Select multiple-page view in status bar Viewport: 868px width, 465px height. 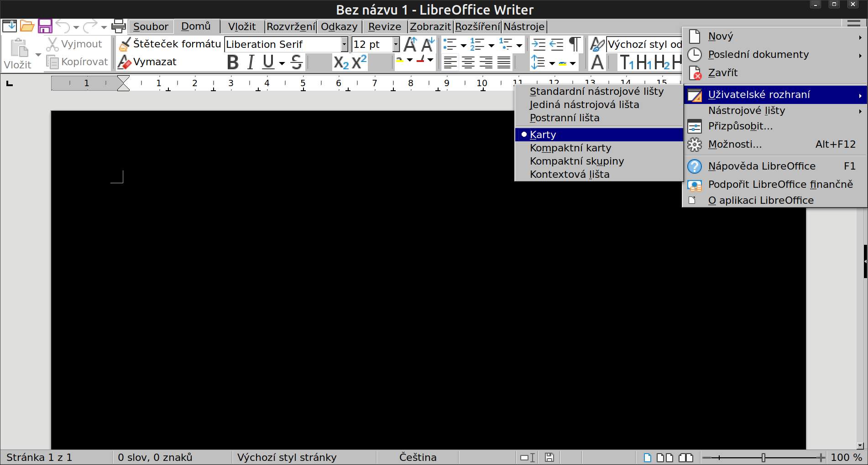click(665, 457)
